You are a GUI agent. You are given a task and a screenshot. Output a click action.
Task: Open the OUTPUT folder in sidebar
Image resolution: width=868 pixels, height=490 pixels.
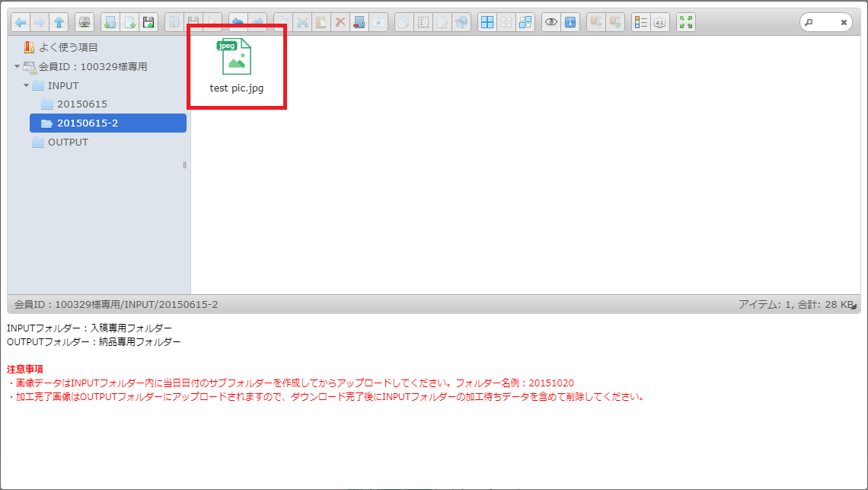(x=68, y=143)
